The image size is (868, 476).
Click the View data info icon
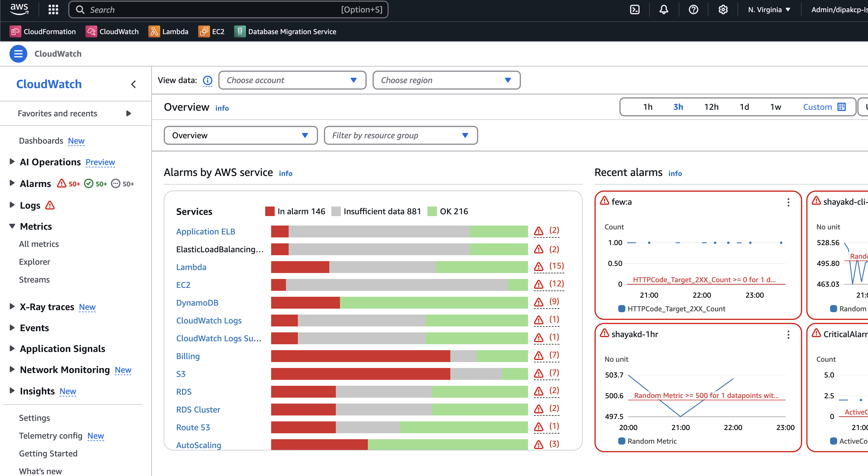(x=208, y=80)
